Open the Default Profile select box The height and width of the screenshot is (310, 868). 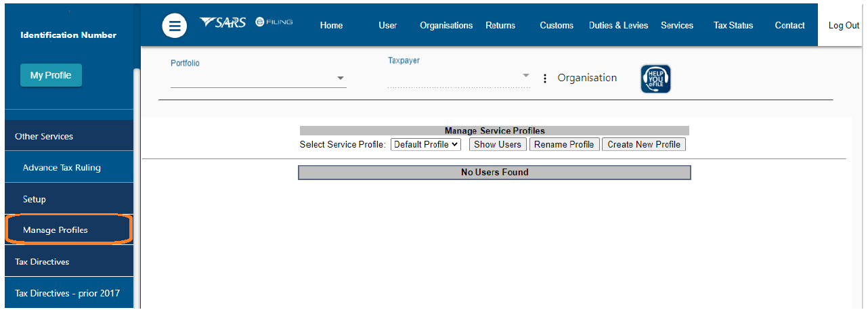426,144
